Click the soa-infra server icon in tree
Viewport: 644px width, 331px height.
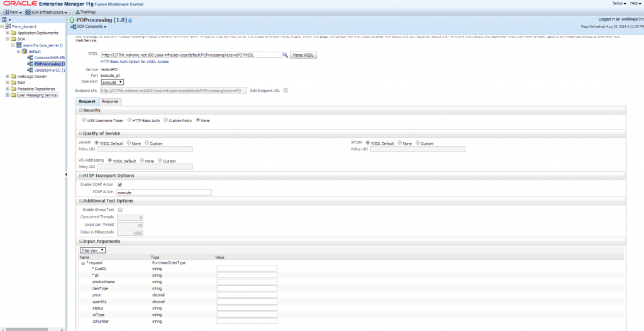point(19,45)
